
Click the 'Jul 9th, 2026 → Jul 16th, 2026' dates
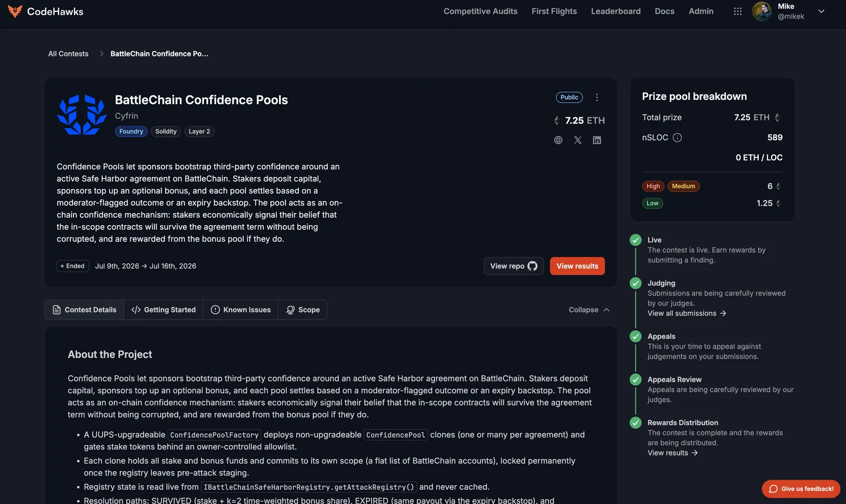pos(145,266)
